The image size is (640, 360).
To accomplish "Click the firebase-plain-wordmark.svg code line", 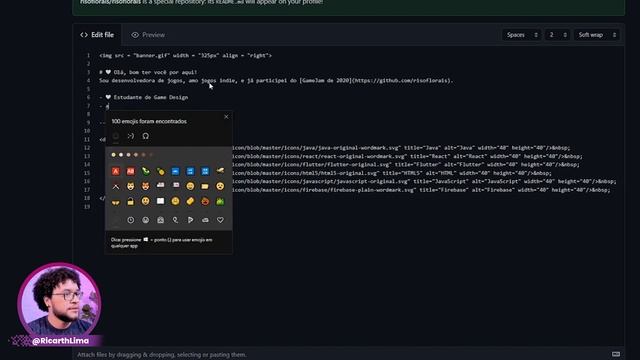I will pos(421,190).
